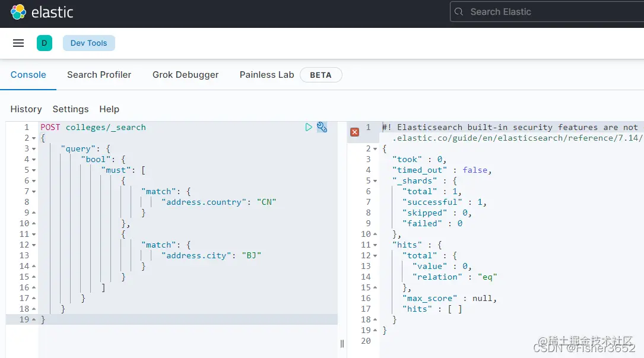Open console Settings
The width and height of the screenshot is (644, 358).
point(71,109)
